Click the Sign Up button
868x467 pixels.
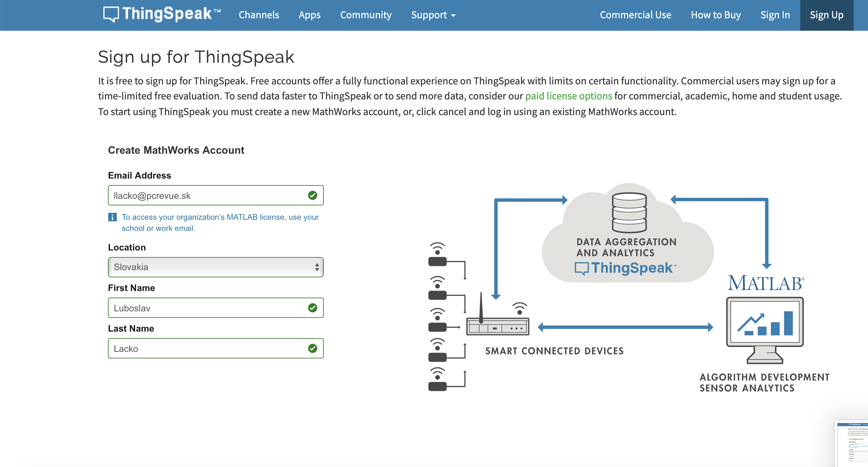pos(826,15)
